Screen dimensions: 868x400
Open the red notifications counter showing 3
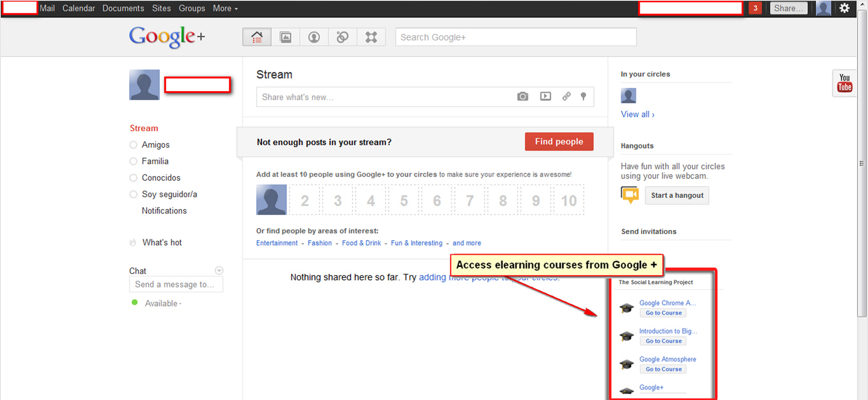click(755, 8)
